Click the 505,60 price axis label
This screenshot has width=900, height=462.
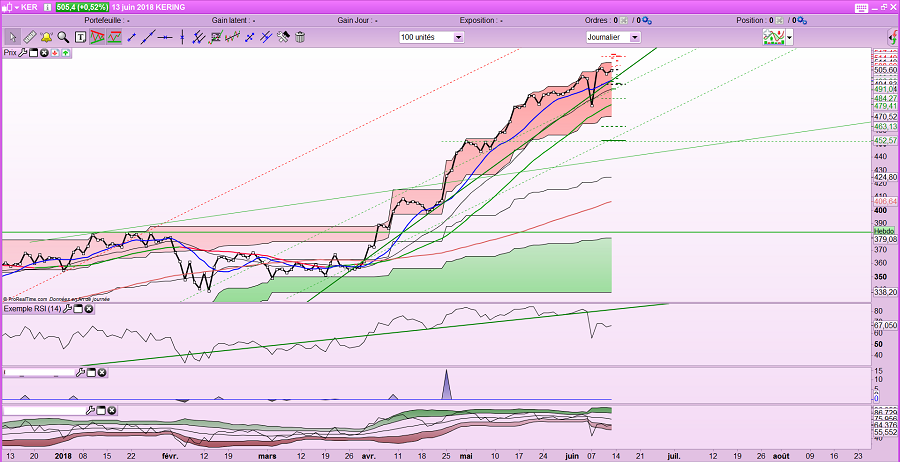coord(885,70)
